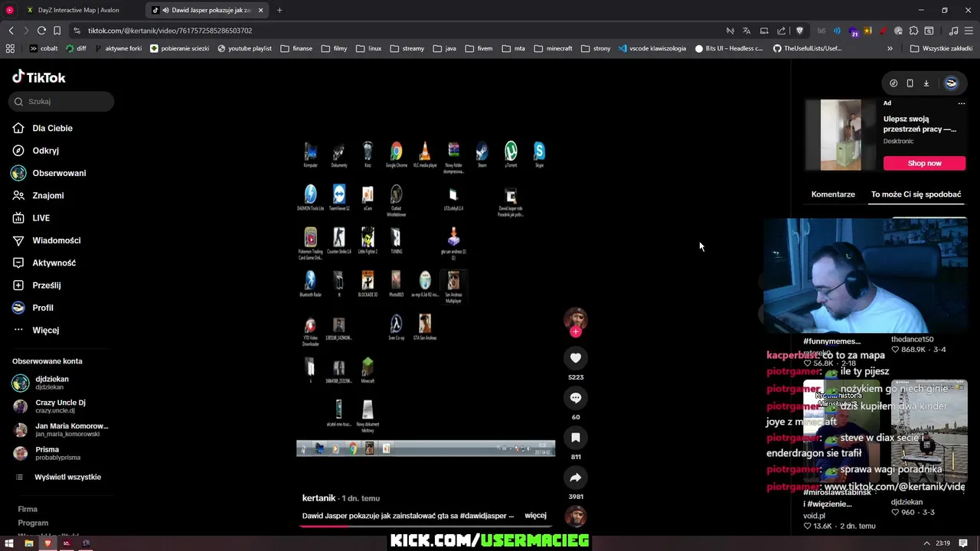Click the phone app icon in the floating toolbar
The width and height of the screenshot is (980, 551).
910,83
